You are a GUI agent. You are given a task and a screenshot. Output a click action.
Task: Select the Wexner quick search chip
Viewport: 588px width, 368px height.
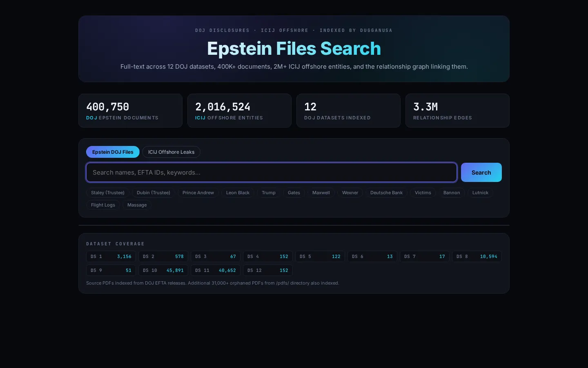pyautogui.click(x=350, y=193)
